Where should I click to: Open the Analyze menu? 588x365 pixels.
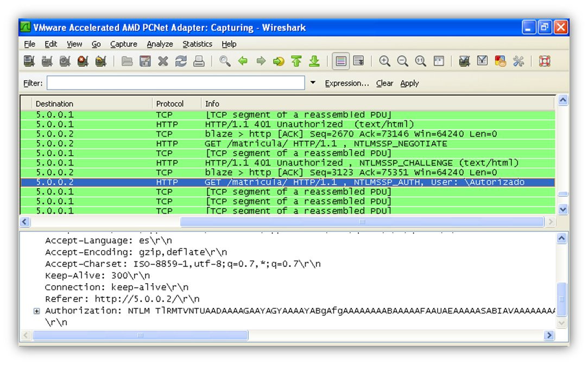click(x=160, y=44)
